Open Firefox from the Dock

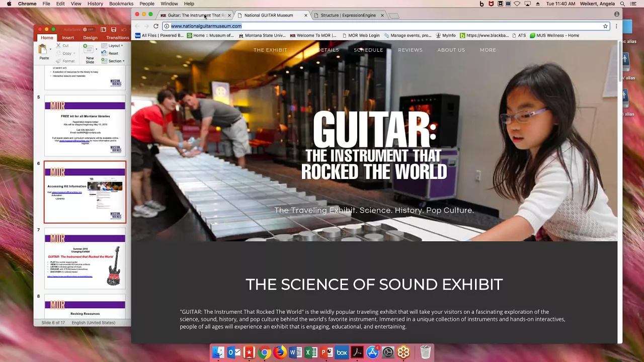(280, 352)
